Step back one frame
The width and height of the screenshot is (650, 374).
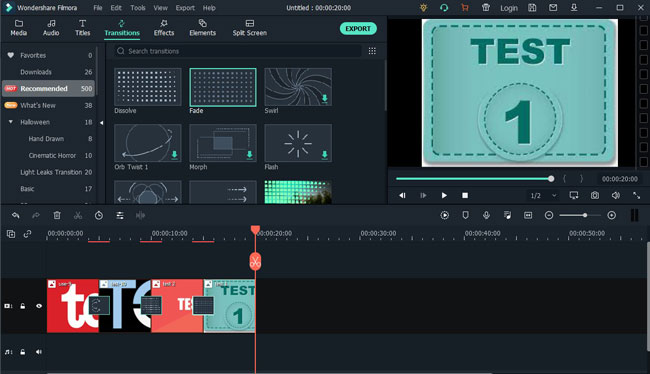pyautogui.click(x=402, y=195)
